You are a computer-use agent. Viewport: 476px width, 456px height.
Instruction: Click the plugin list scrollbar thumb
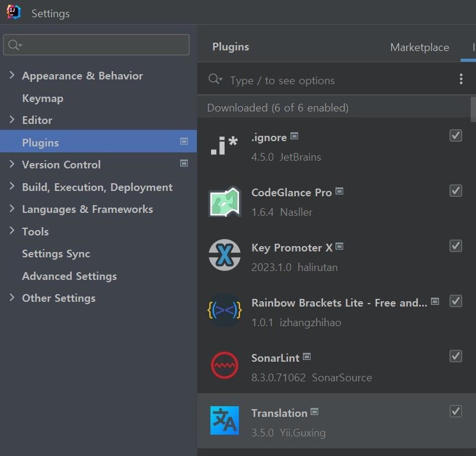pyautogui.click(x=473, y=109)
